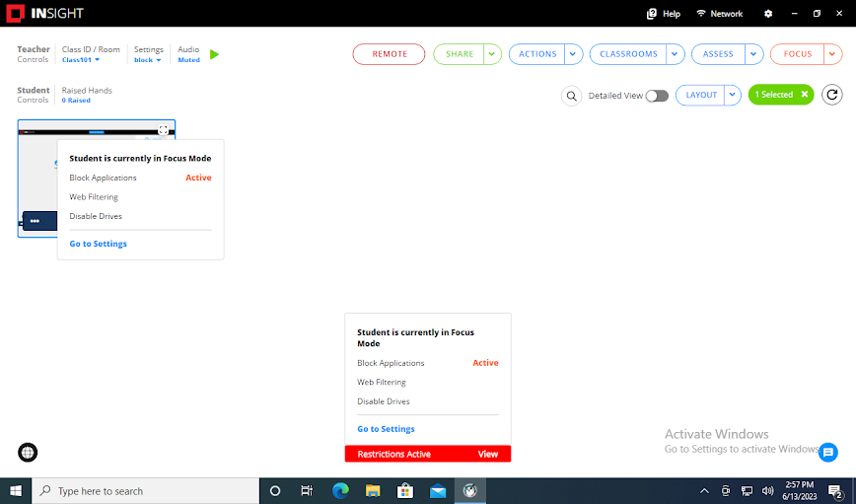The height and width of the screenshot is (504, 856).
Task: Click Disable Drives row in lower popup
Action: pos(427,400)
